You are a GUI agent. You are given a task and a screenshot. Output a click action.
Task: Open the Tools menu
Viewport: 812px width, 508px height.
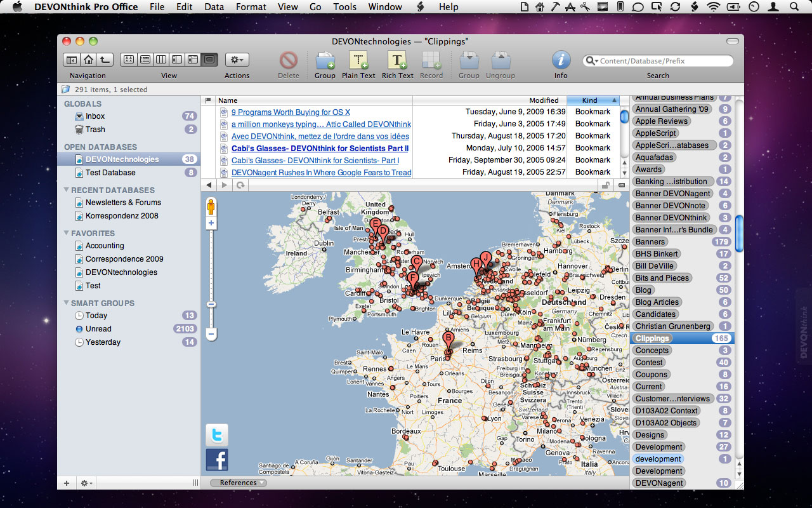click(x=344, y=7)
